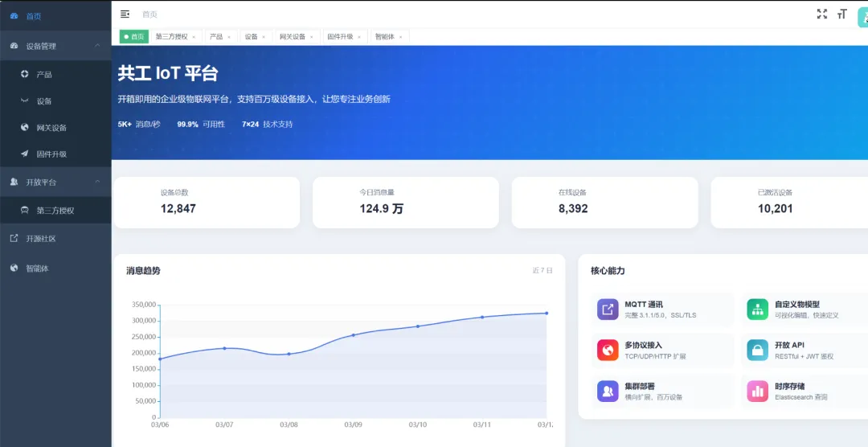Close the 设备 tab
This screenshot has height=447, width=868.
(264, 37)
